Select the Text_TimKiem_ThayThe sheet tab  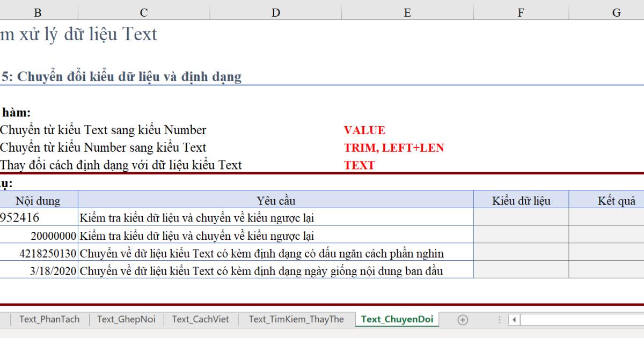[x=296, y=319]
